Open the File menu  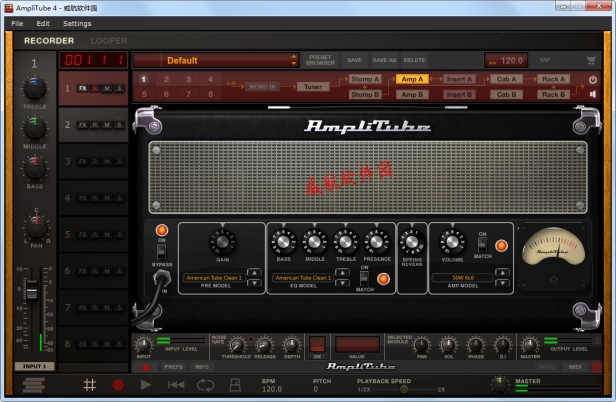tap(17, 24)
